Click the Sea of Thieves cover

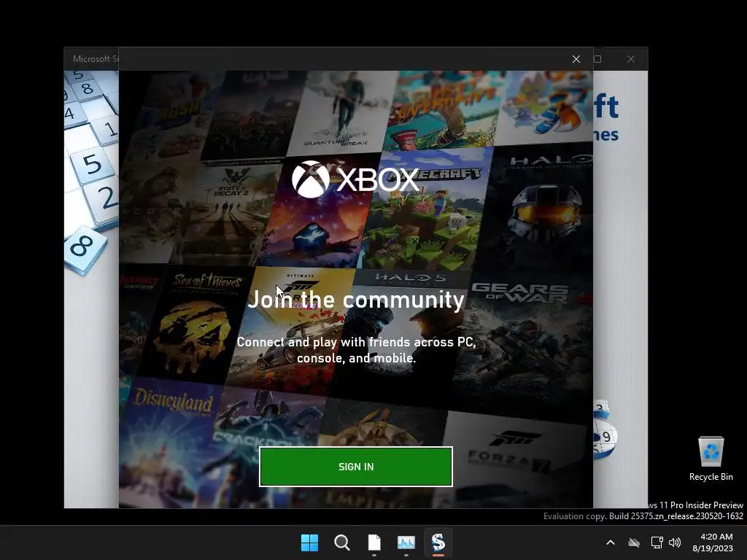coord(196,324)
